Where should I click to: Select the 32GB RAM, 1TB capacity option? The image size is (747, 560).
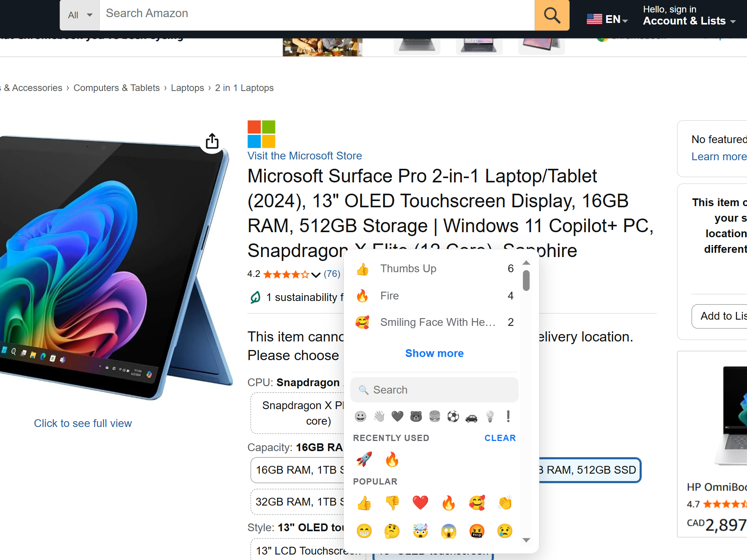(x=298, y=502)
